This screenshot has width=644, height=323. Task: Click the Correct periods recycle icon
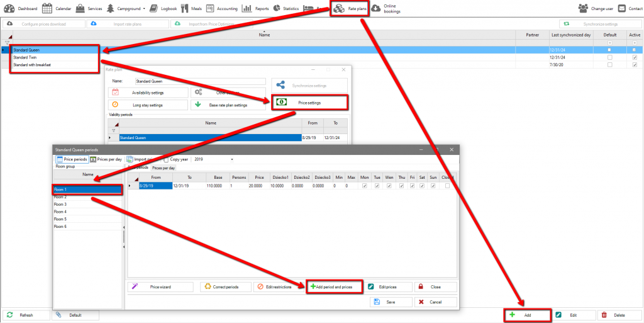(208, 287)
